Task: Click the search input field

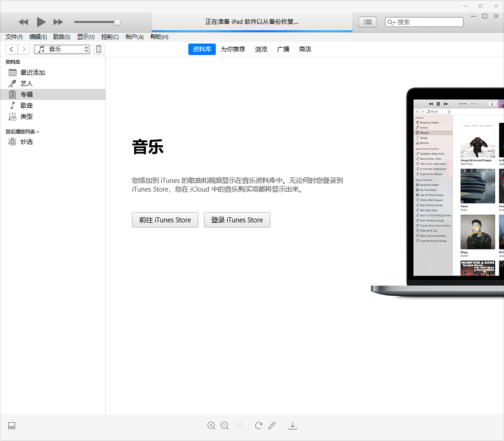Action: coord(424,22)
